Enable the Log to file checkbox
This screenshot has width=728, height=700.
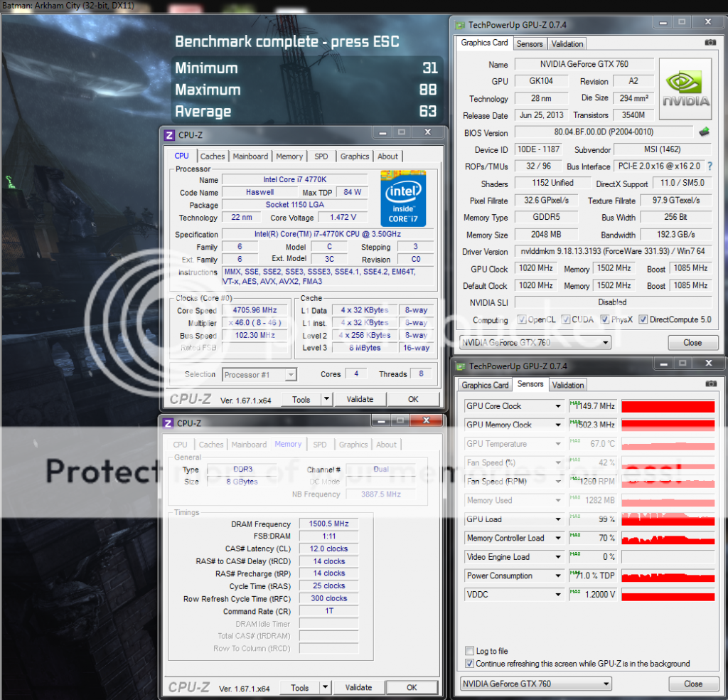point(469,651)
